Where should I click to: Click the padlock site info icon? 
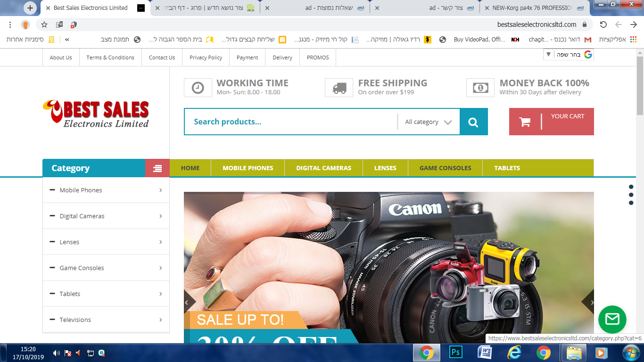tap(585, 25)
